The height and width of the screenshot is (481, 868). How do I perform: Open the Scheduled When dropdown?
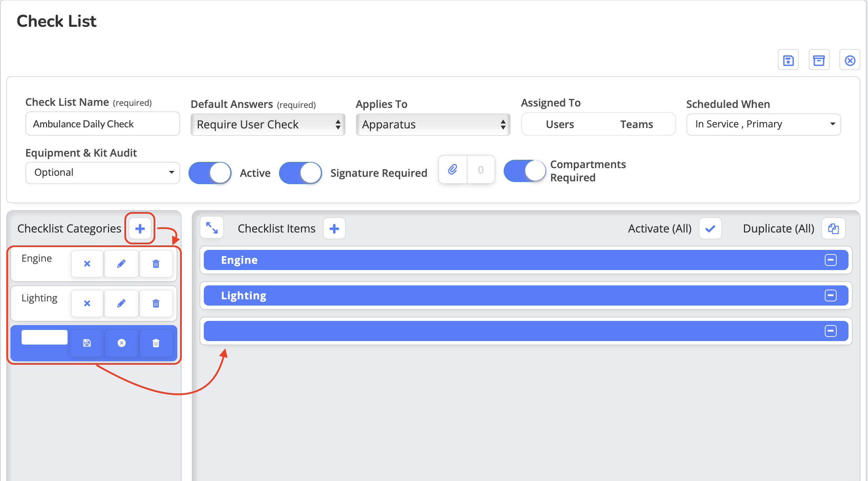pyautogui.click(x=764, y=124)
